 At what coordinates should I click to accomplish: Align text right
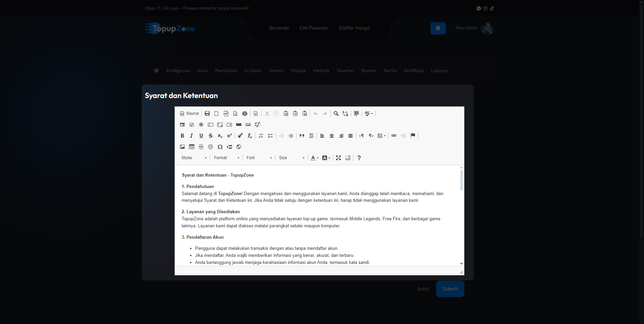click(341, 136)
